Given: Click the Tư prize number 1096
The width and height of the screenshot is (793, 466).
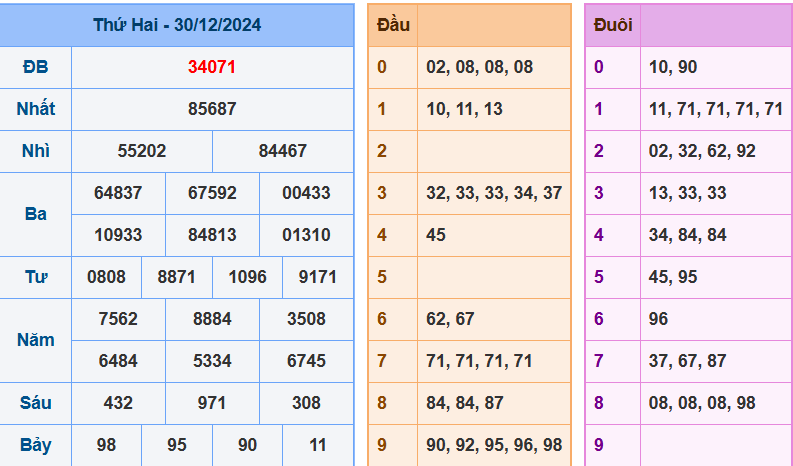Looking at the screenshot, I should point(247,277).
